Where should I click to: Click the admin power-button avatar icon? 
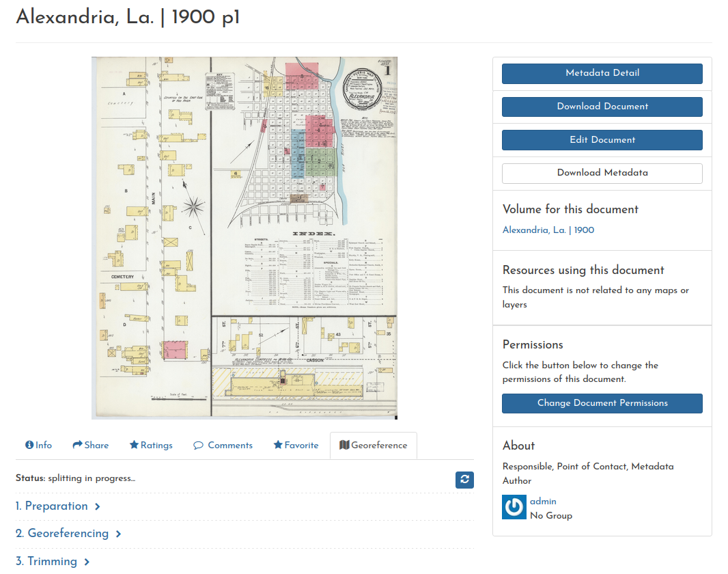[x=514, y=508]
